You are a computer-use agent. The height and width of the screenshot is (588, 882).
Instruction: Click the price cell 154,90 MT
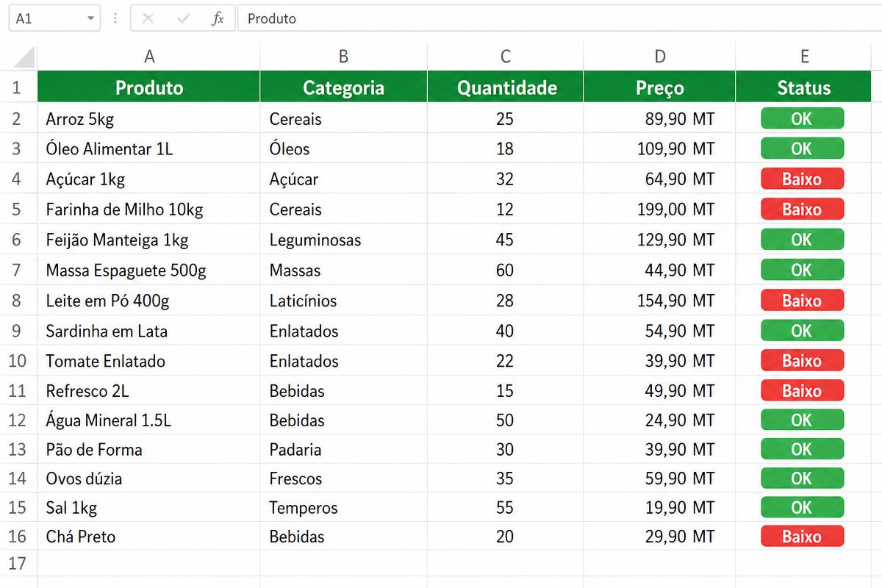click(x=659, y=301)
